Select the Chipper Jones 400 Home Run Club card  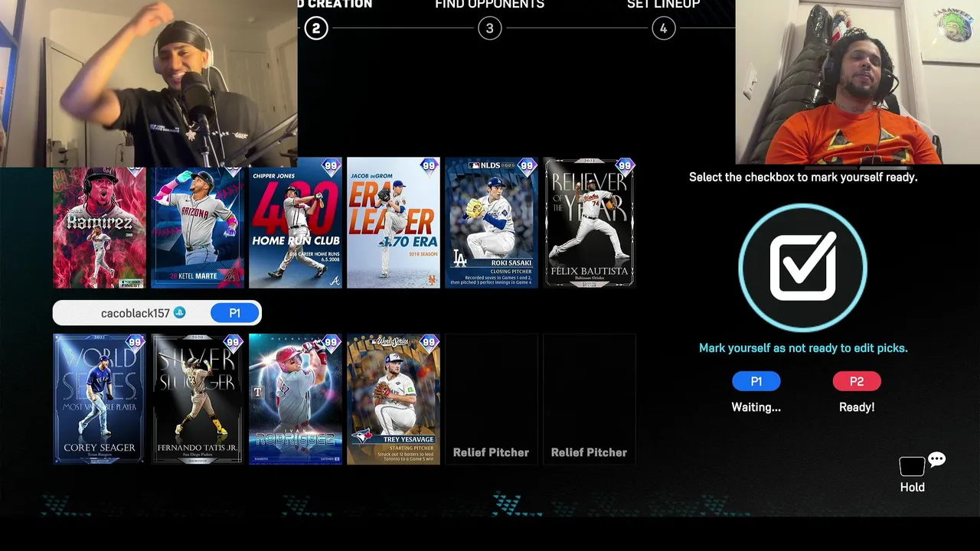pyautogui.click(x=296, y=223)
